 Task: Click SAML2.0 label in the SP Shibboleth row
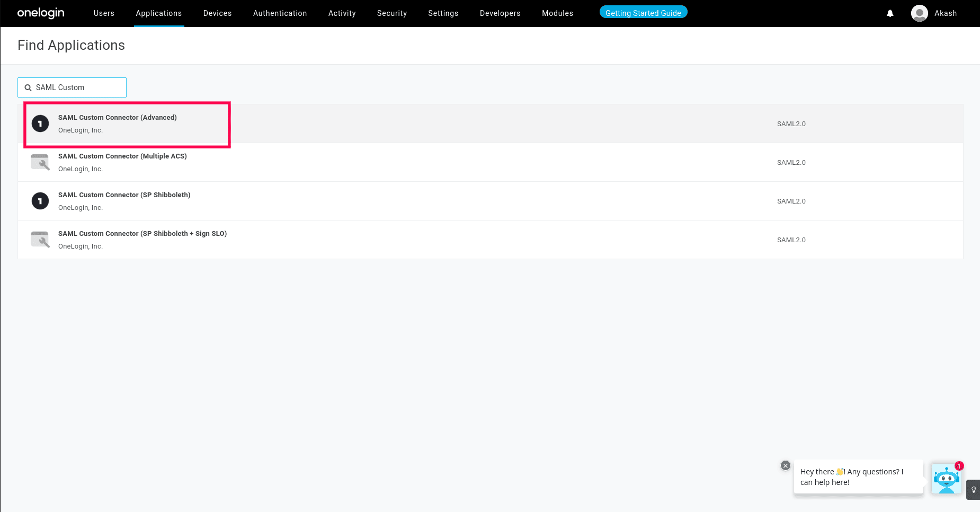(x=791, y=201)
